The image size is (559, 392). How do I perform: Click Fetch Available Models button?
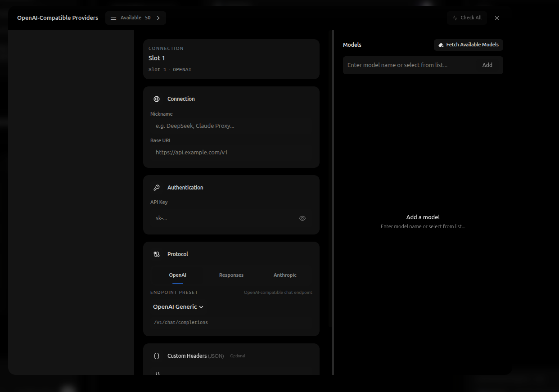point(469,45)
